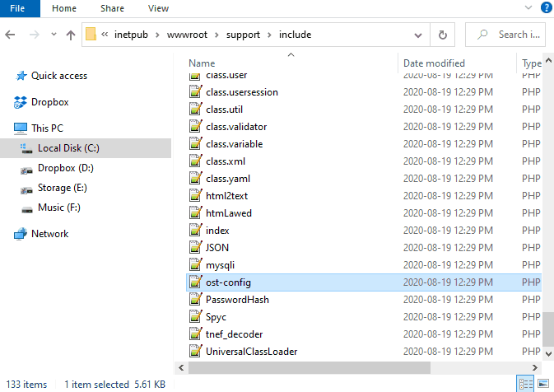
Task: Switch to the Home ribbon tab
Action: 64,8
